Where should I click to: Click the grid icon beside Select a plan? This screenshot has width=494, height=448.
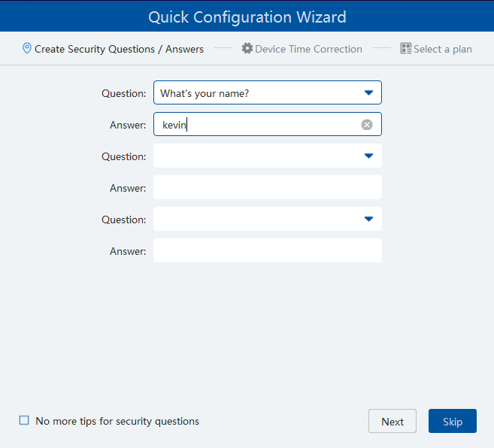pos(406,49)
